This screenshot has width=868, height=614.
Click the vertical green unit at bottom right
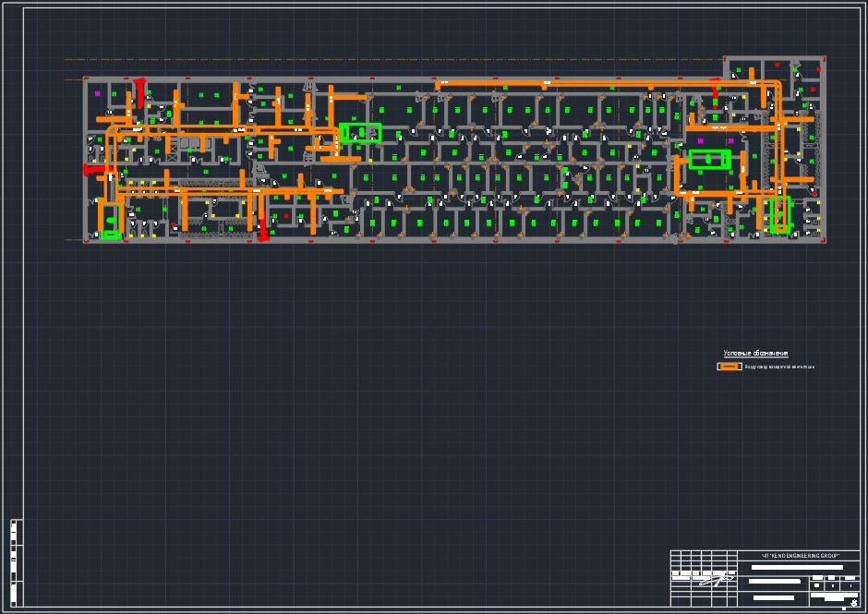pos(780,215)
